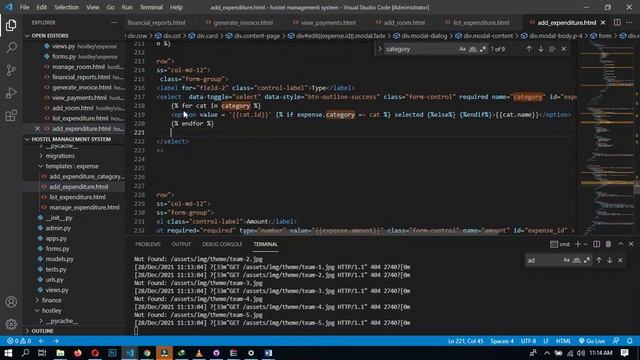Viewport: 640px width, 360px height.
Task: Click the category find input field
Action: (420, 49)
